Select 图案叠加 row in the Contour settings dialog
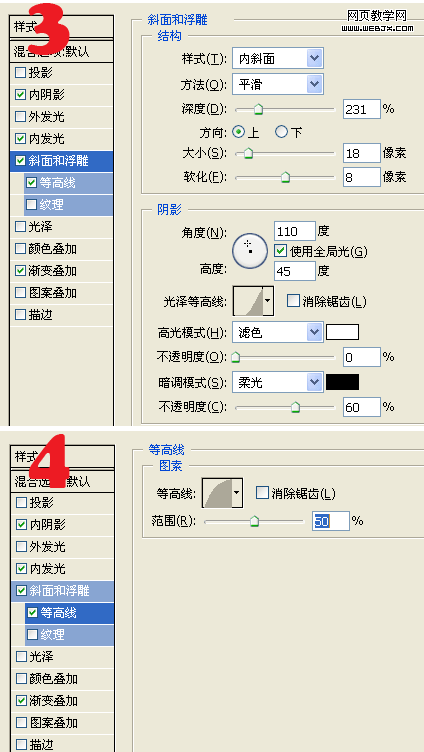 [62, 723]
